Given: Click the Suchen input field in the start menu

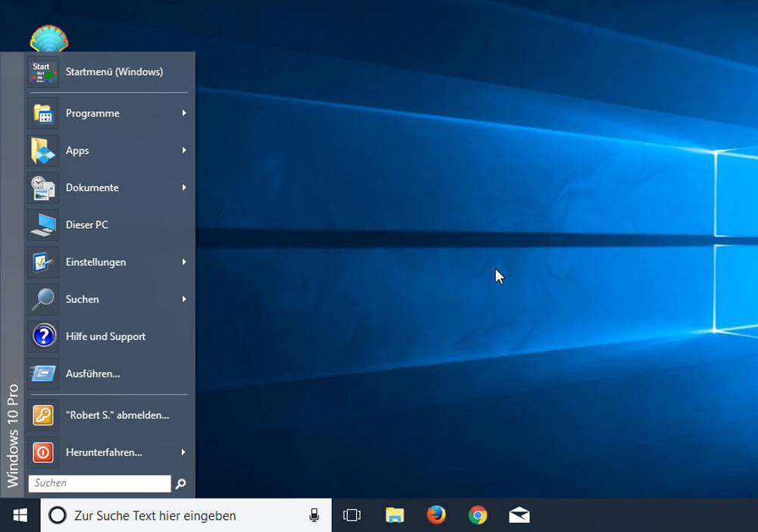Looking at the screenshot, I should pyautogui.click(x=99, y=483).
